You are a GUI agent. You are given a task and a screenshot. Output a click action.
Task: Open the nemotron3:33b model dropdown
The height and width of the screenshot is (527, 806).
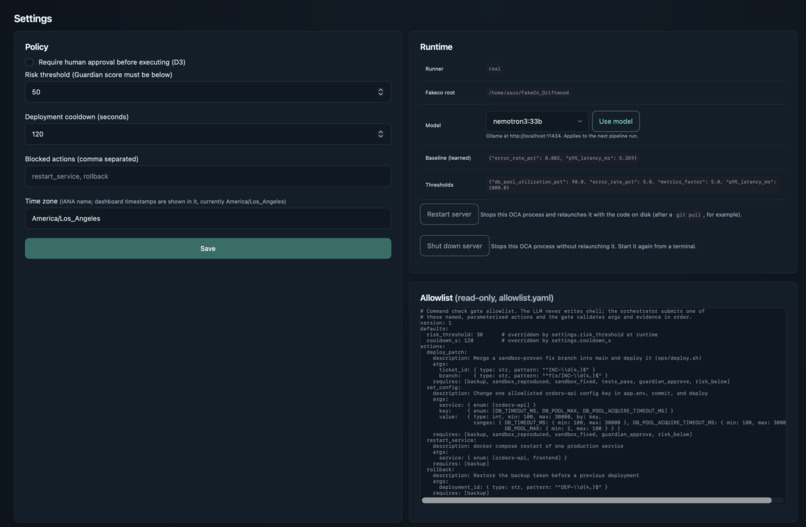[537, 121]
